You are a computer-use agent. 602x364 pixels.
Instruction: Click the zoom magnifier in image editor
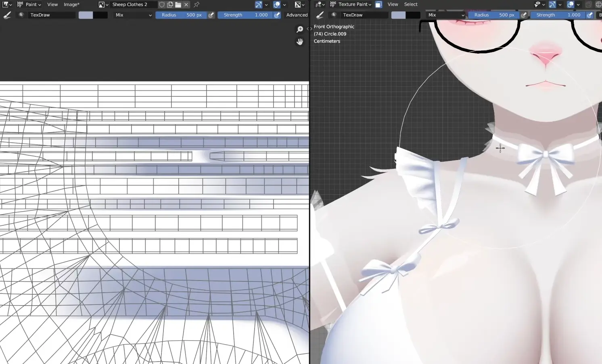point(300,29)
